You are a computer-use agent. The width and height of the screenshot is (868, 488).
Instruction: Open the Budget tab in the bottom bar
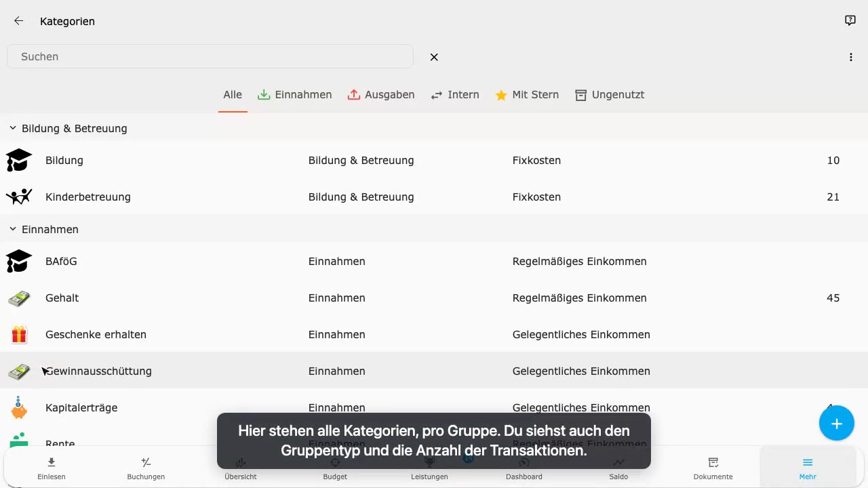335,468
